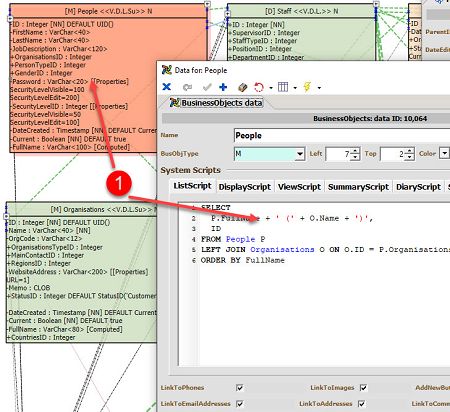Click the gray checkmark save icon
This screenshot has width=450, height=412.
(207, 87)
